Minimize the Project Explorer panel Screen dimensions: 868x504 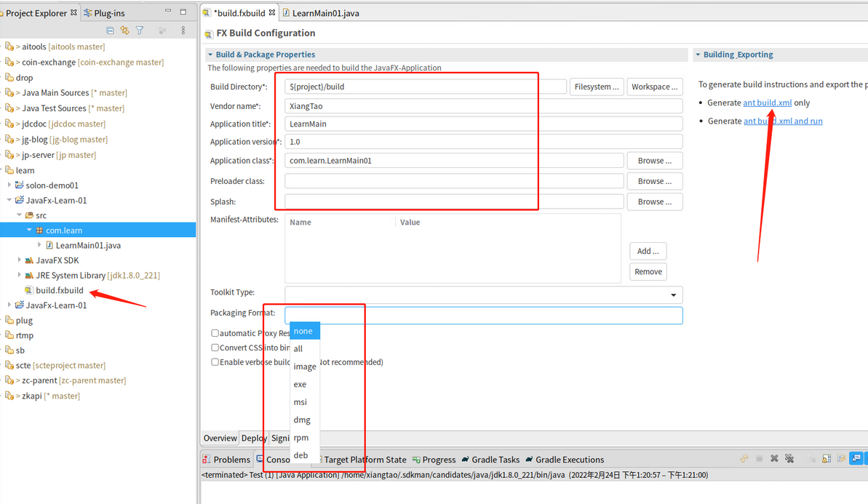[x=168, y=11]
